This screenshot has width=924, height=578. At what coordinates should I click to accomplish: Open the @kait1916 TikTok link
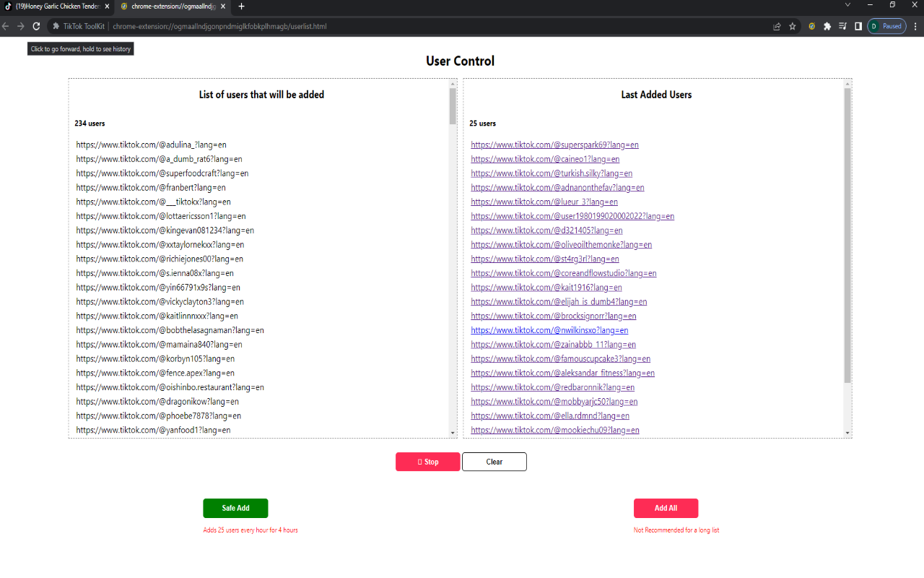click(x=546, y=288)
